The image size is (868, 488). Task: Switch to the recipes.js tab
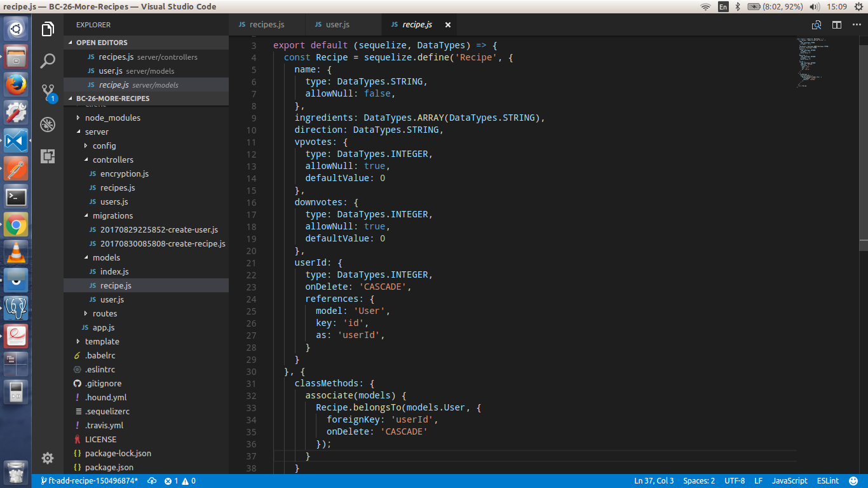[266, 25]
